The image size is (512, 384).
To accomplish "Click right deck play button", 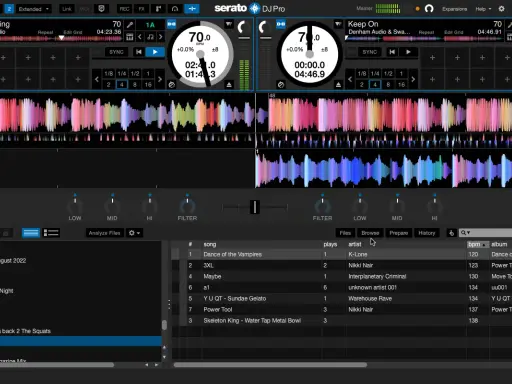I will pyautogui.click(x=408, y=52).
